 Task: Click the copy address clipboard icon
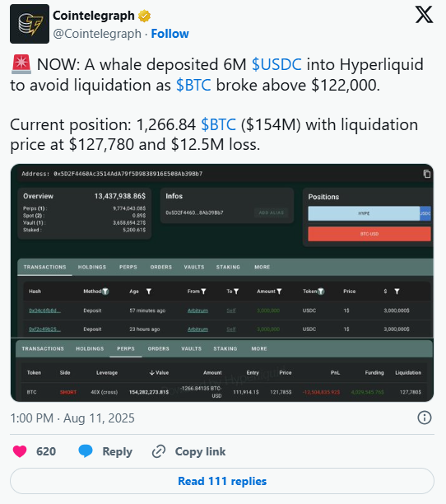(x=427, y=174)
